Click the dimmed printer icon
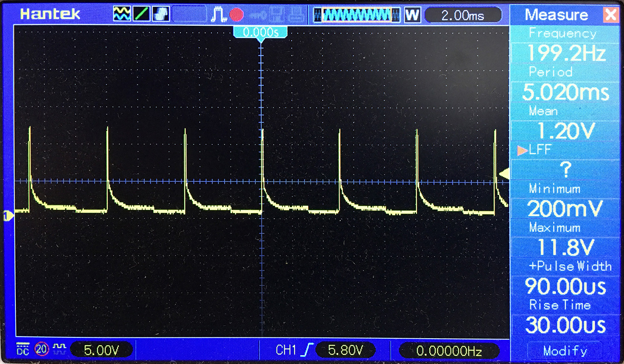The width and height of the screenshot is (624, 364). pyautogui.click(x=296, y=15)
